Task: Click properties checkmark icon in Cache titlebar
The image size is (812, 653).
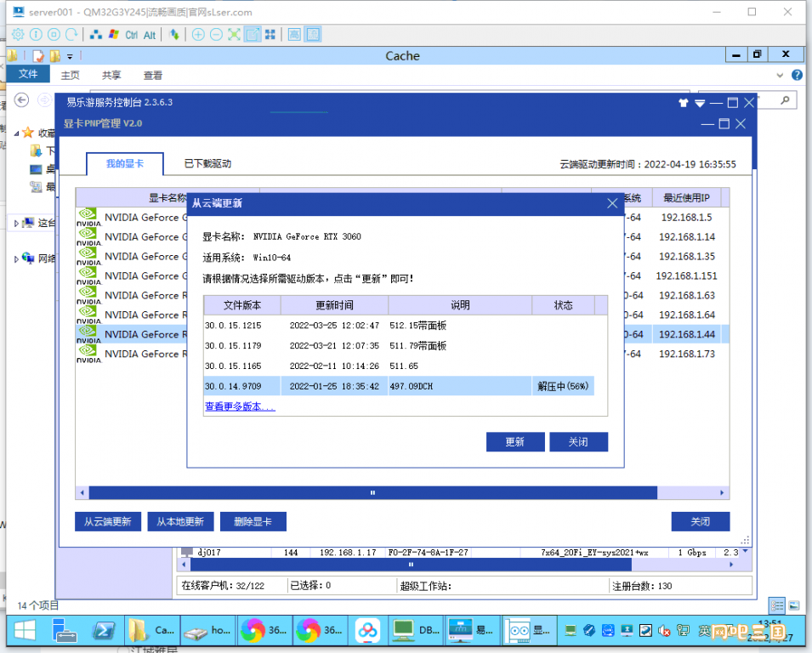Action: 38,56
